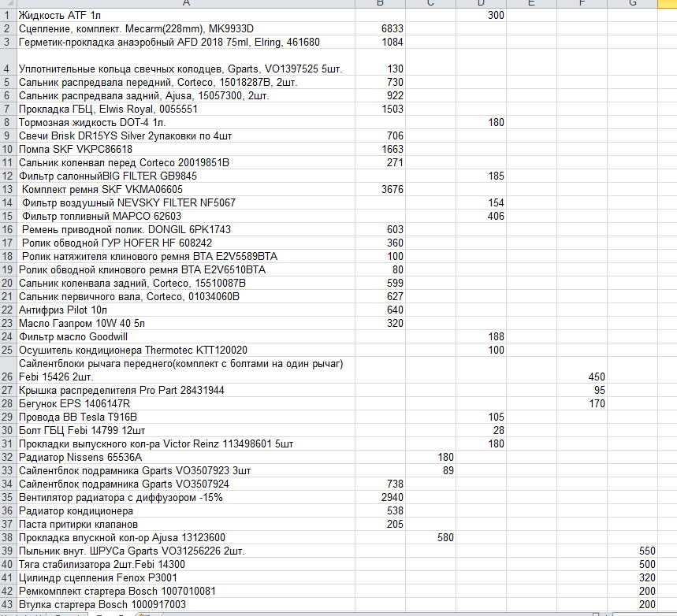This screenshot has height=616, width=677.
Task: Select the Ajusa 15057300 rear seal cell
Action: click(x=186, y=95)
